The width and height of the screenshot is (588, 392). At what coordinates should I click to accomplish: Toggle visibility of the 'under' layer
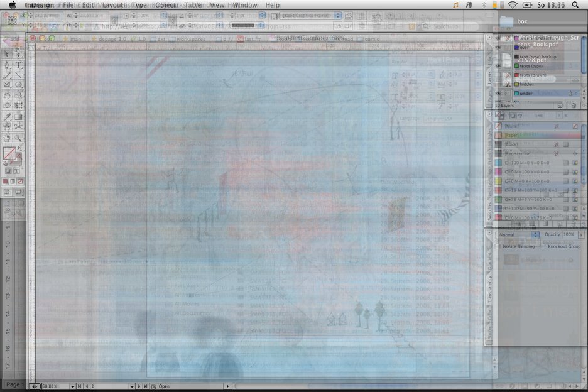[x=498, y=94]
